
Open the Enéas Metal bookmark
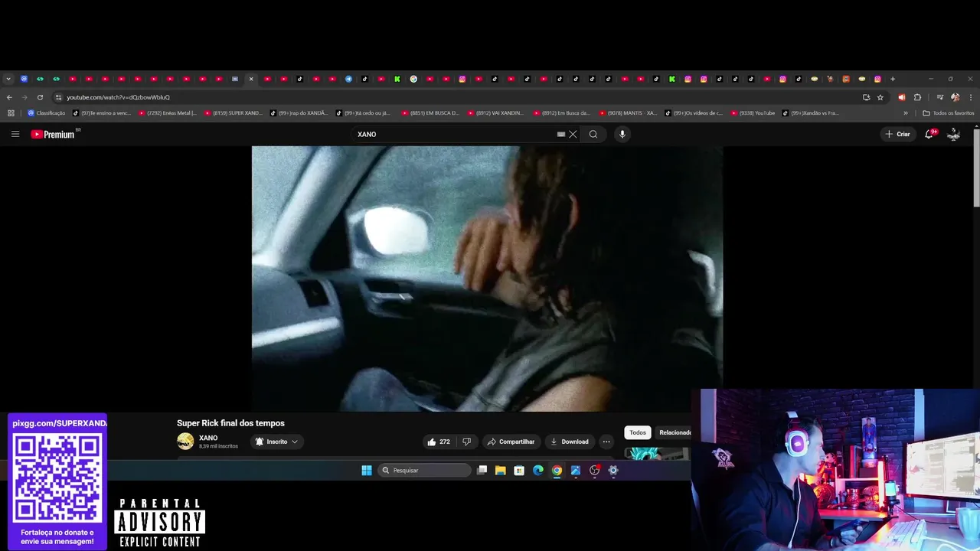[x=168, y=113]
